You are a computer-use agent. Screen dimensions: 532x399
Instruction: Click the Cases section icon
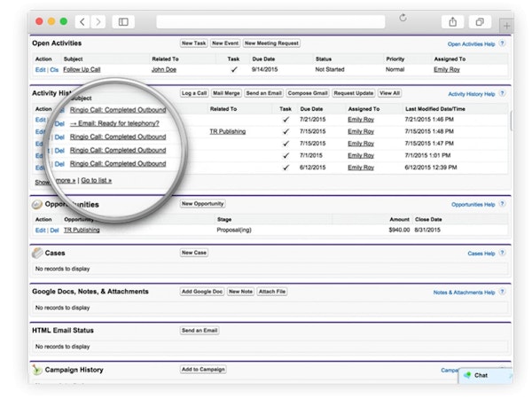37,253
